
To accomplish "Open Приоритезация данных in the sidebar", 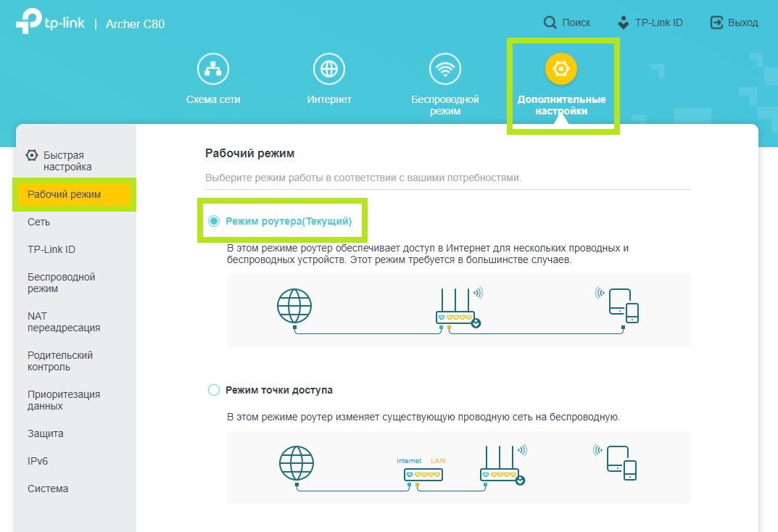I will coord(64,400).
